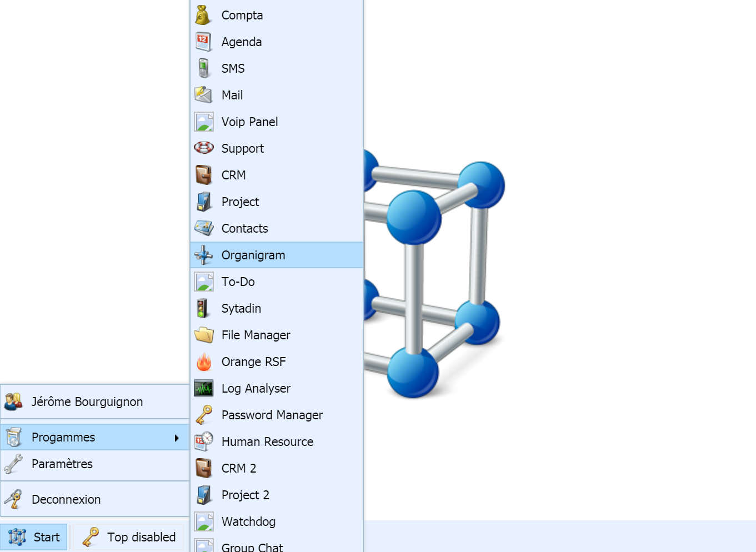Expand the Progammes submenu arrow
The width and height of the screenshot is (756, 552).
[x=177, y=437]
